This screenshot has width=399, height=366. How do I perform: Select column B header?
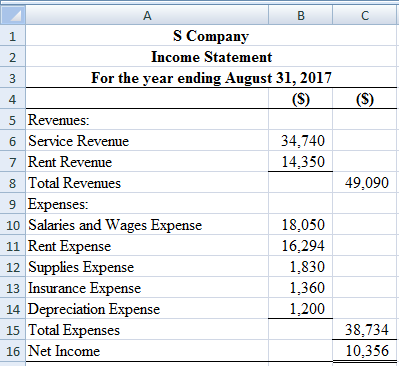click(300, 15)
